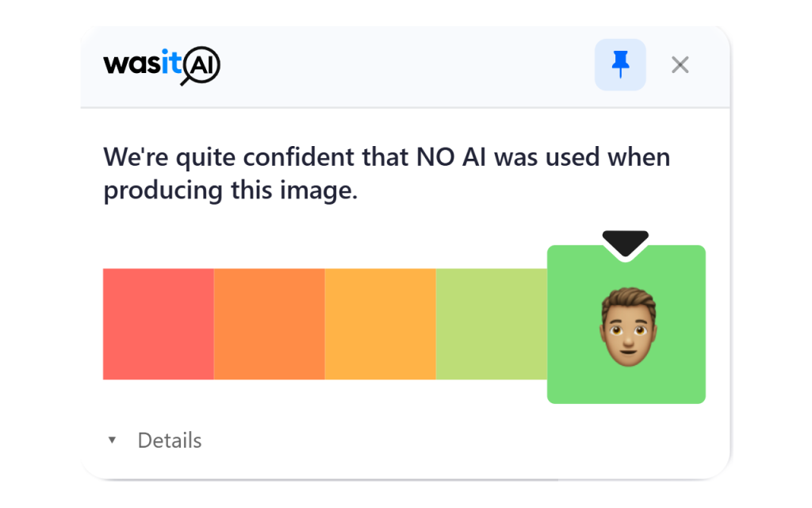Open the Details section label
Image resolution: width=812 pixels, height=508 pixels.
coord(170,440)
